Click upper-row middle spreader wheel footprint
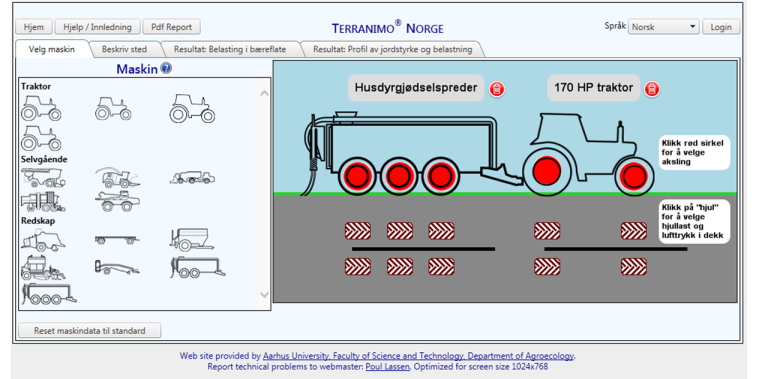Image resolution: width=768 pixels, height=379 pixels. click(400, 231)
